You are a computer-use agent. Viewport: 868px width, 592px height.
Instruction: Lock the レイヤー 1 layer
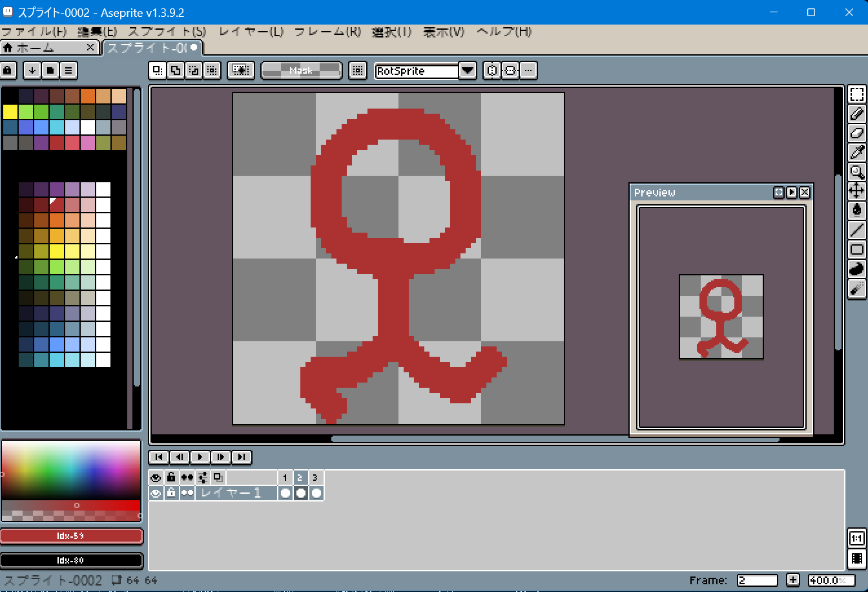click(x=171, y=493)
